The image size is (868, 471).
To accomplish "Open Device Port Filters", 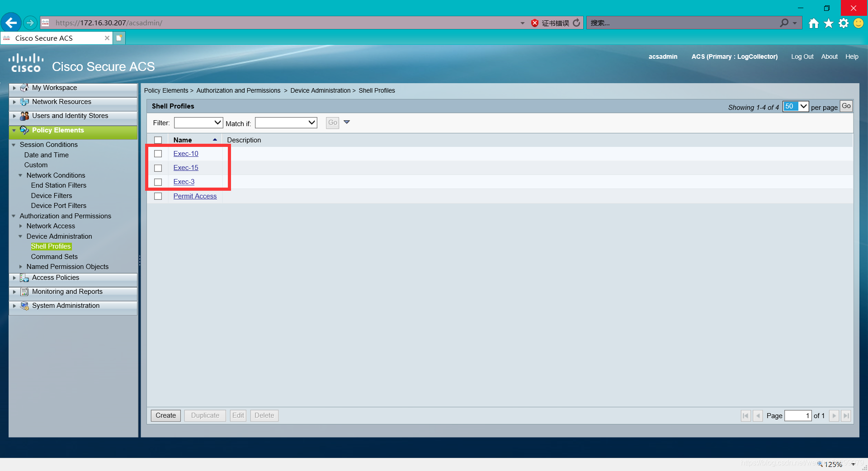I will pyautogui.click(x=59, y=206).
